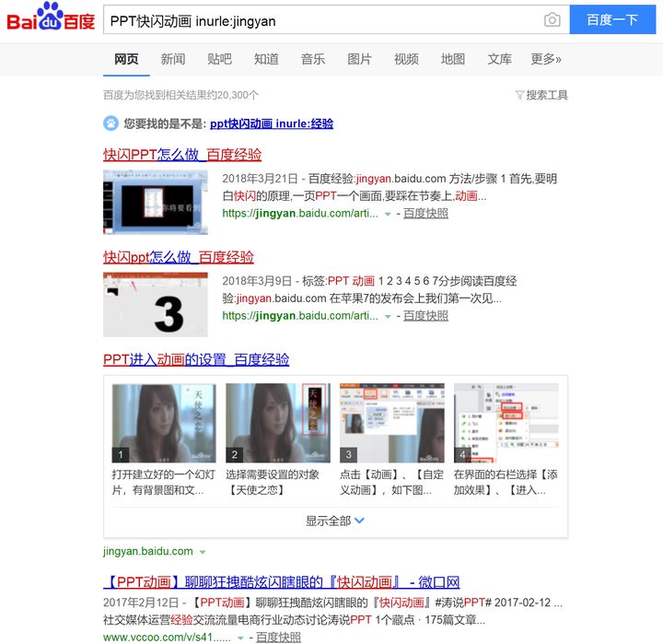Expand arrow beside www.vccoo.com URL
The image size is (663, 644).
click(x=240, y=638)
